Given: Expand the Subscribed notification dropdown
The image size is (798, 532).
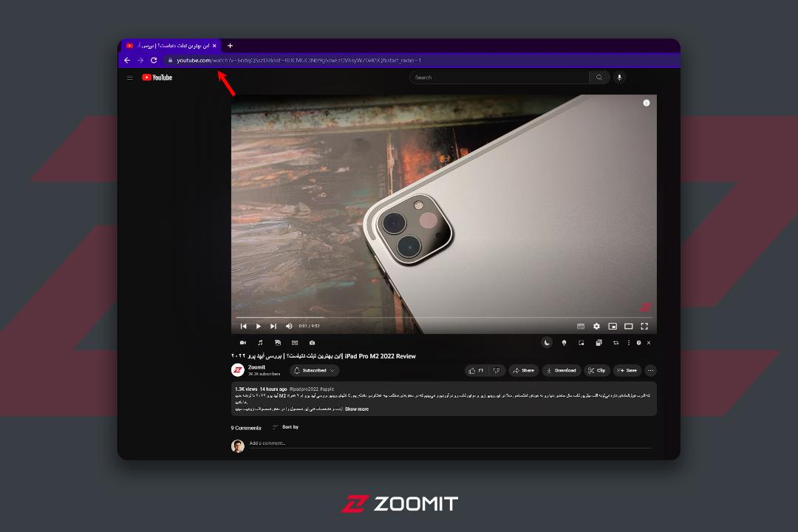Looking at the screenshot, I should click(315, 371).
